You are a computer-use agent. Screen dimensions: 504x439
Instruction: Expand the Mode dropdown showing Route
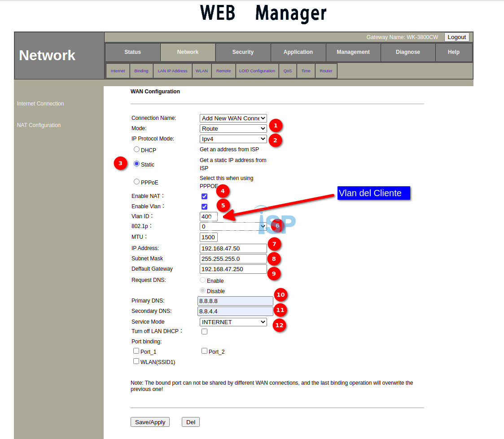click(233, 128)
